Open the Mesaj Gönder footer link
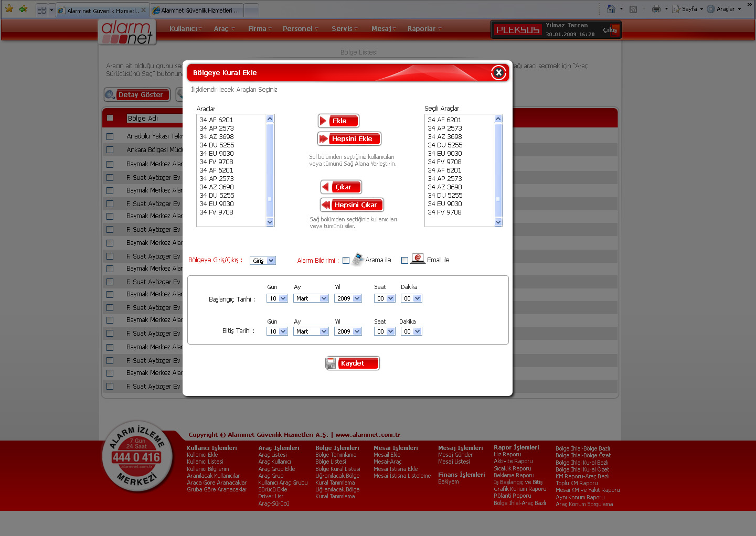 point(455,455)
